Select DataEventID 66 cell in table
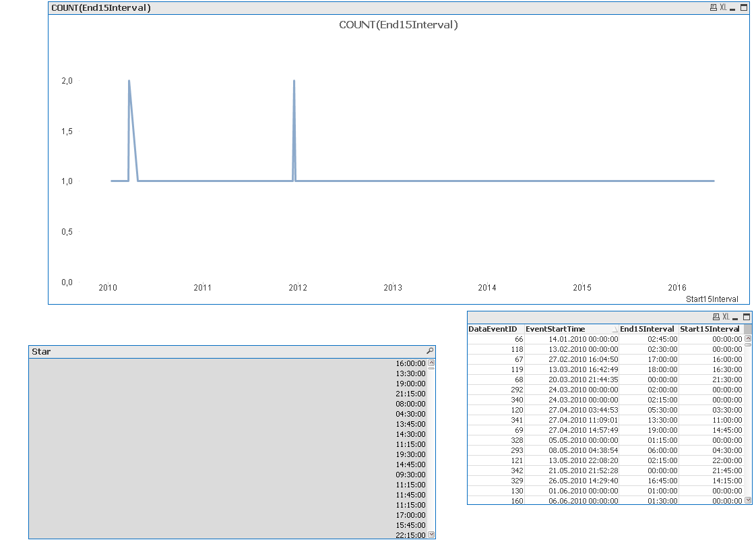Screen dimensions: 756x544 [x=496, y=340]
